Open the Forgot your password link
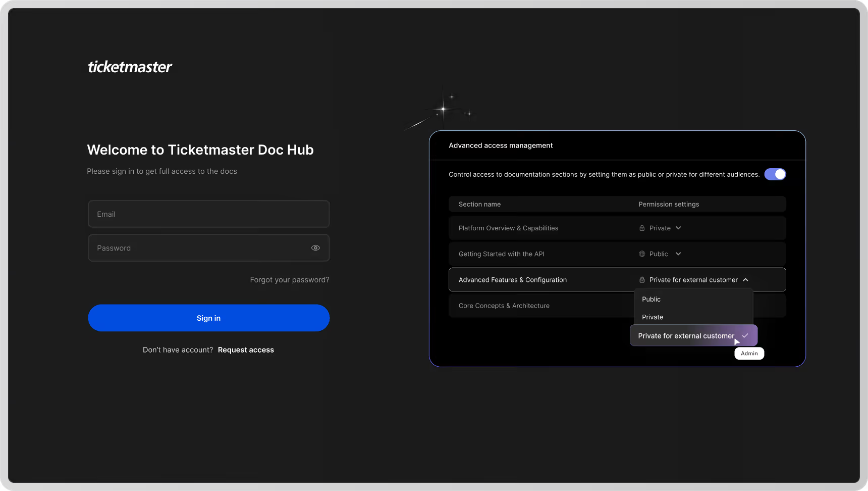Screen dimensions: 868x491 pos(290,280)
